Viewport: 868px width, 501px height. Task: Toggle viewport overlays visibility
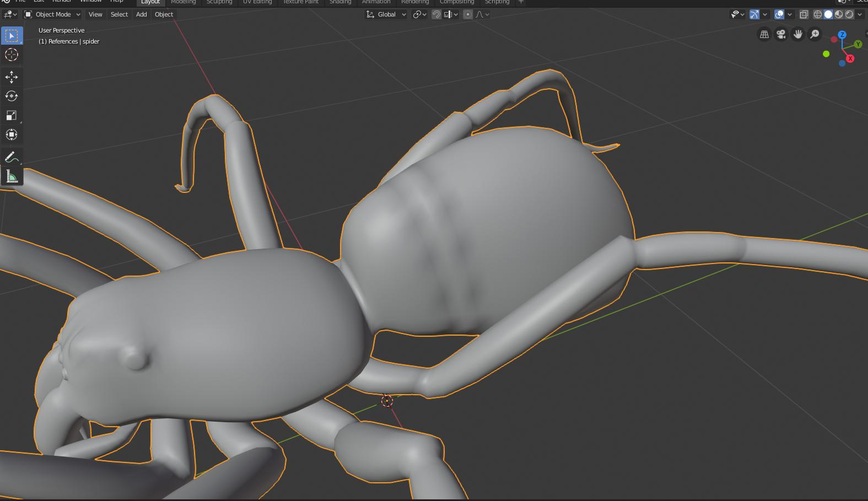tap(779, 14)
